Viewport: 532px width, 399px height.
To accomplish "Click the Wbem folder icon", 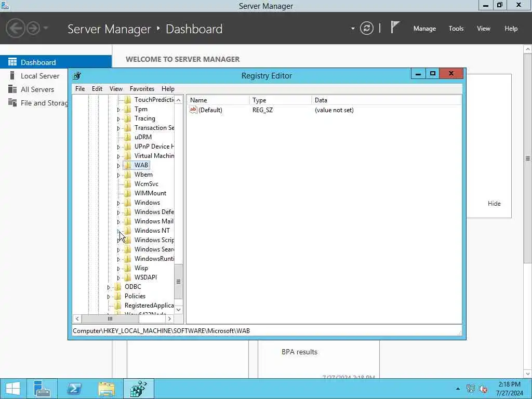I will [128, 175].
